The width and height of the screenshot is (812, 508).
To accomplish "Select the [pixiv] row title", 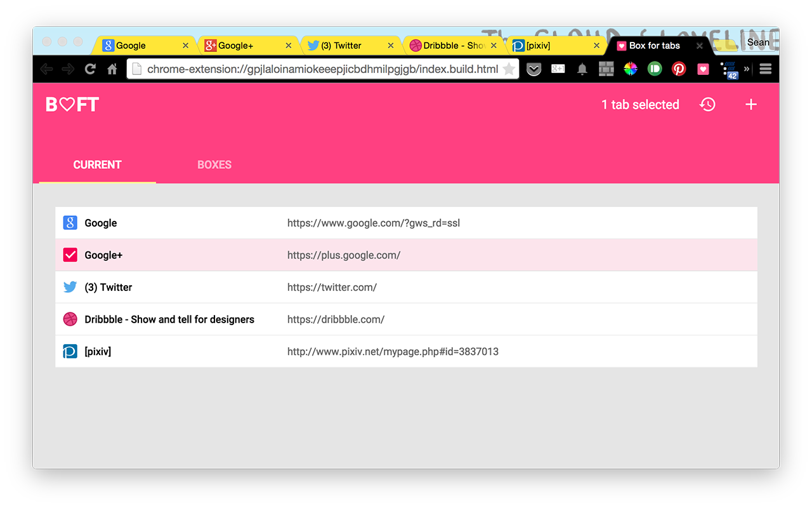I will pos(98,351).
